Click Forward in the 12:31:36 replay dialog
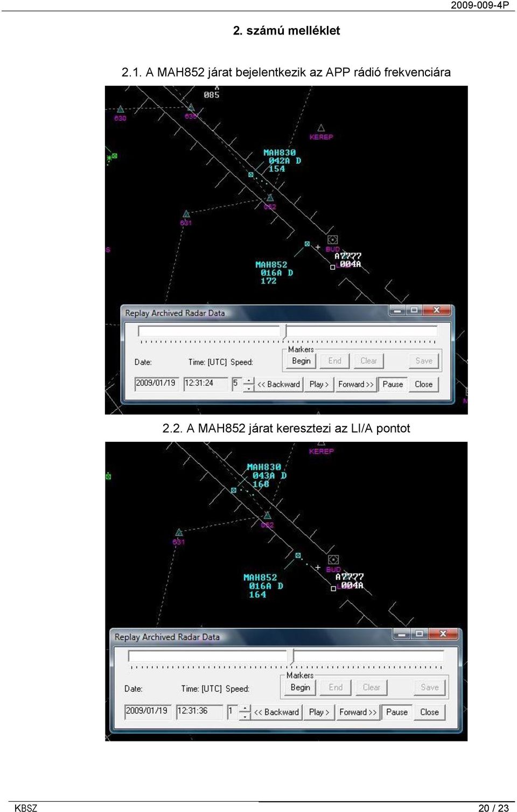The width and height of the screenshot is (517, 812). pos(358,712)
